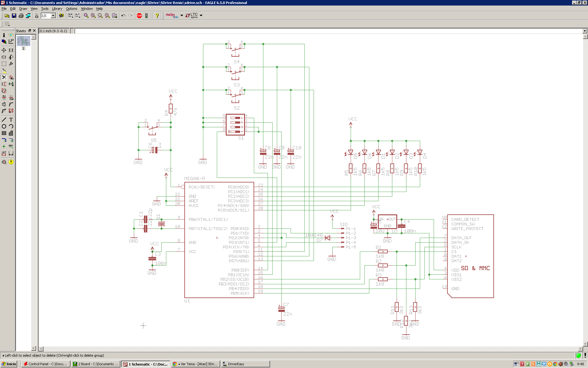This screenshot has height=368, width=588.
Task: Expand the designlink dropdown arrow
Action: point(182,16)
